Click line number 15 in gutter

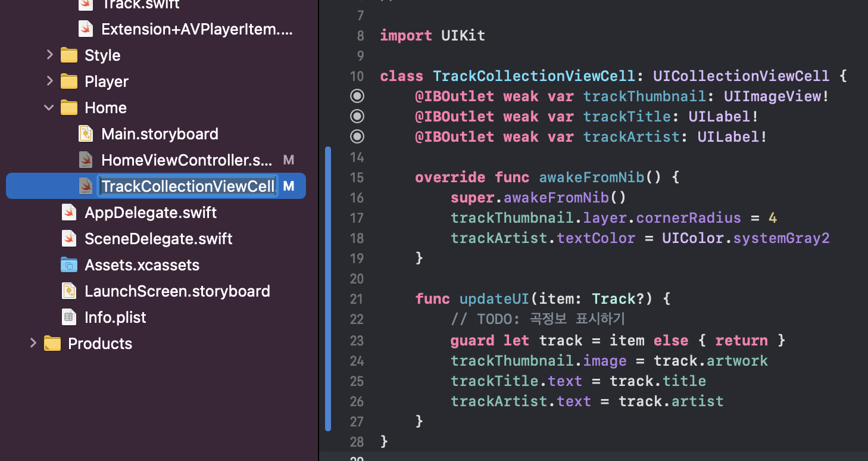point(357,177)
